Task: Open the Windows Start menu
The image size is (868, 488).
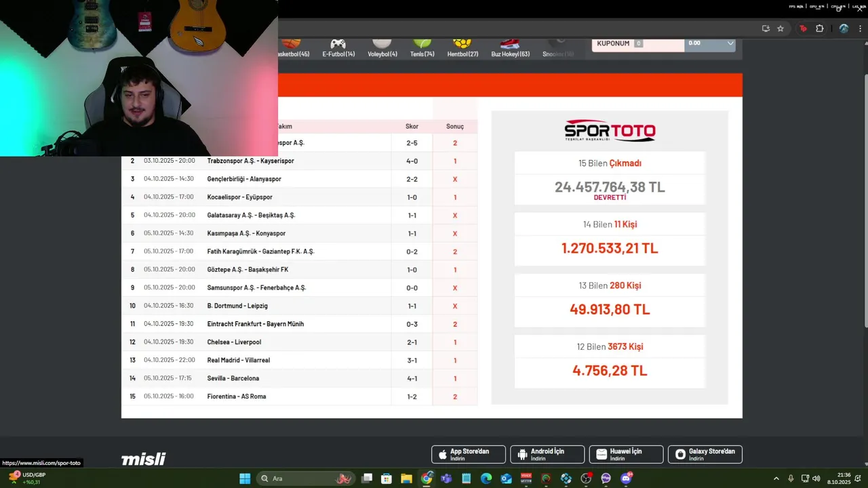Action: pos(245,479)
